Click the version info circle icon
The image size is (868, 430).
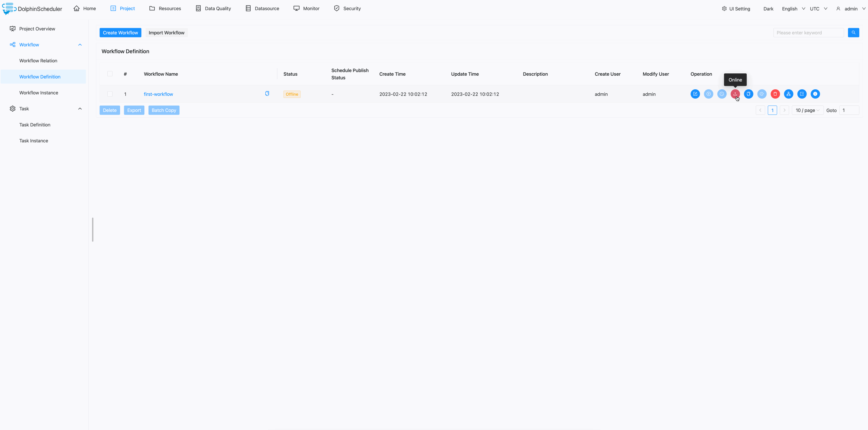(x=815, y=94)
